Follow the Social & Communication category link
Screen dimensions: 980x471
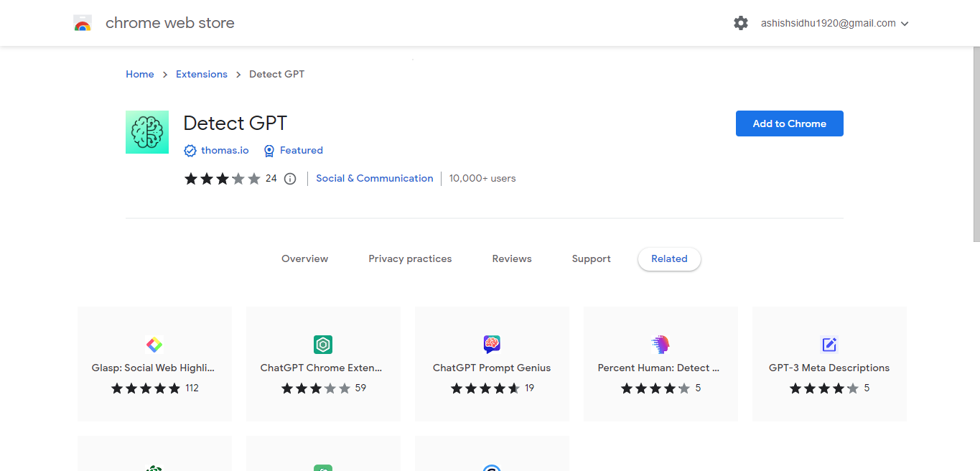click(x=375, y=178)
